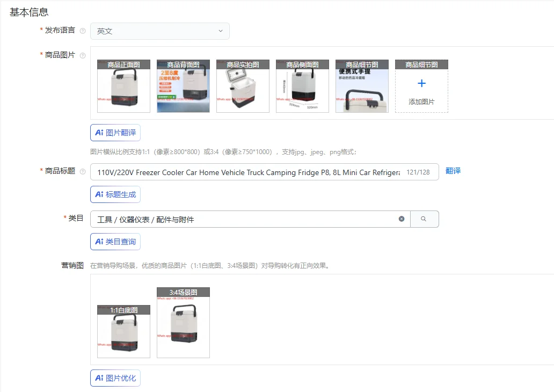Clear the 类目 field with the x icon

pyautogui.click(x=402, y=219)
